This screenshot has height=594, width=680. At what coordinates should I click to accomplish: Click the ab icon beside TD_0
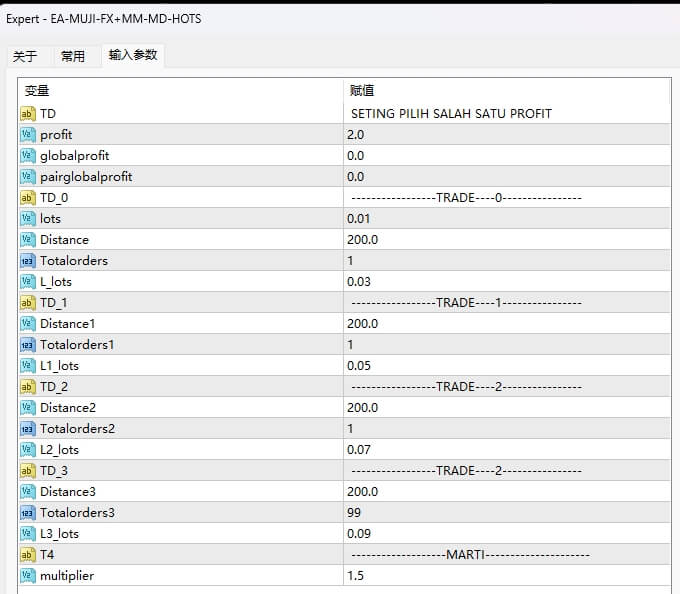[x=27, y=198]
